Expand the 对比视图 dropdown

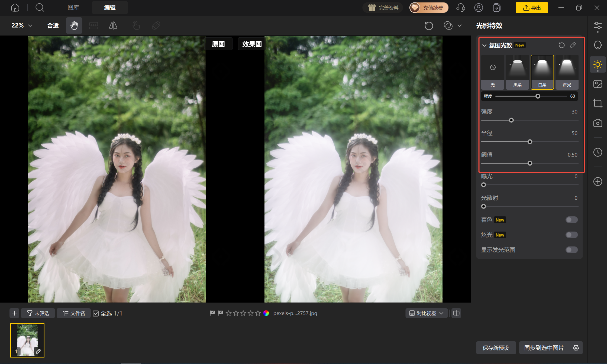coord(426,313)
